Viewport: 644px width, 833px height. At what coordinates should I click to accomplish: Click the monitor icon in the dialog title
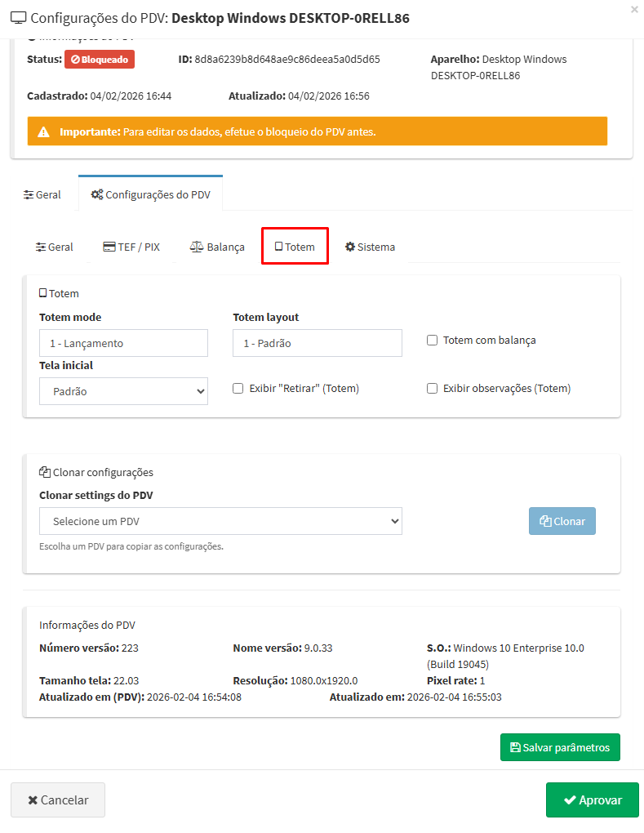pos(17,18)
